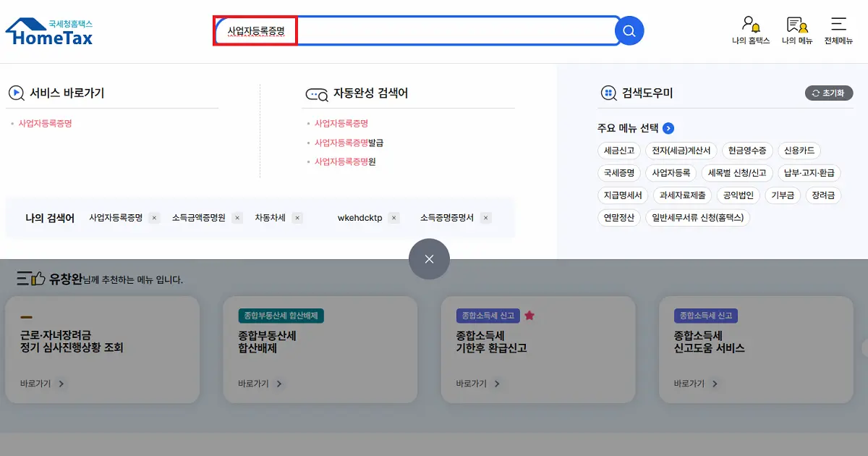Select 국세증명 menu chip

click(x=619, y=173)
